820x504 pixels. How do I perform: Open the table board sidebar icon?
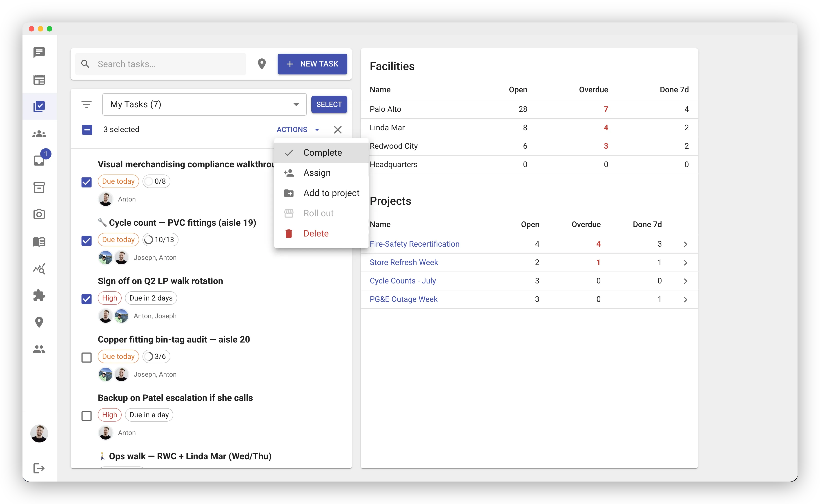[x=39, y=80]
